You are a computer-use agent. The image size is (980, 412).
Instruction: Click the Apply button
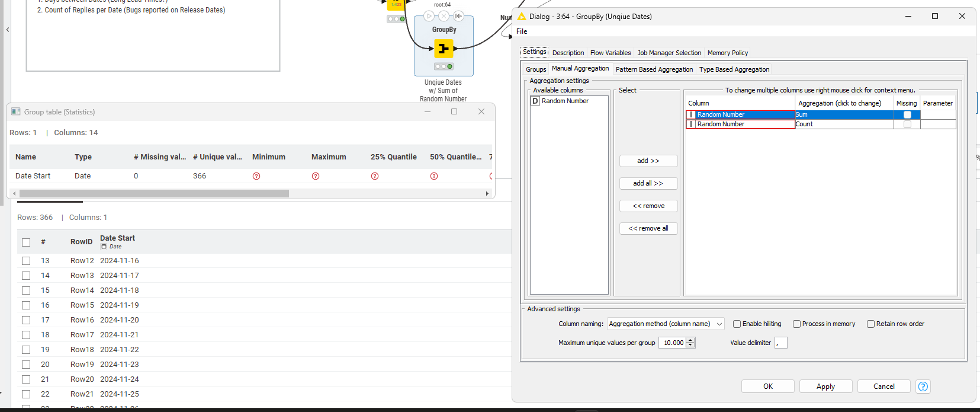[825, 387]
